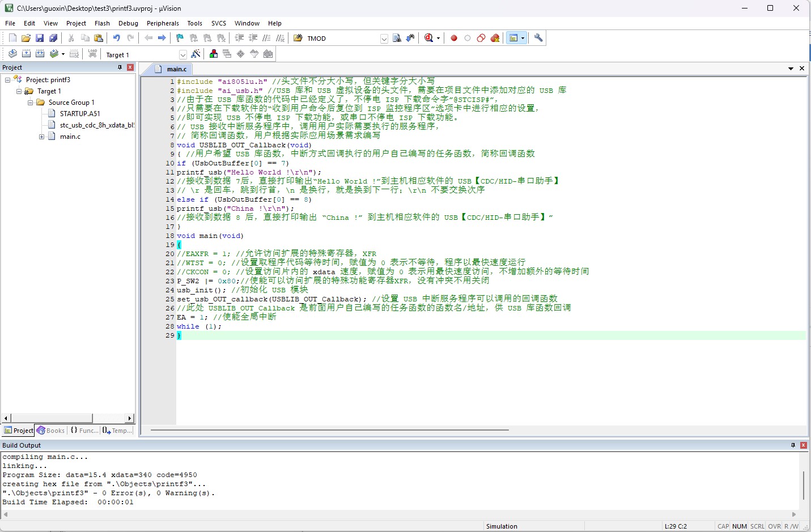Close the Build Output panel
Screen dimensions: 811x532
tap(803, 445)
